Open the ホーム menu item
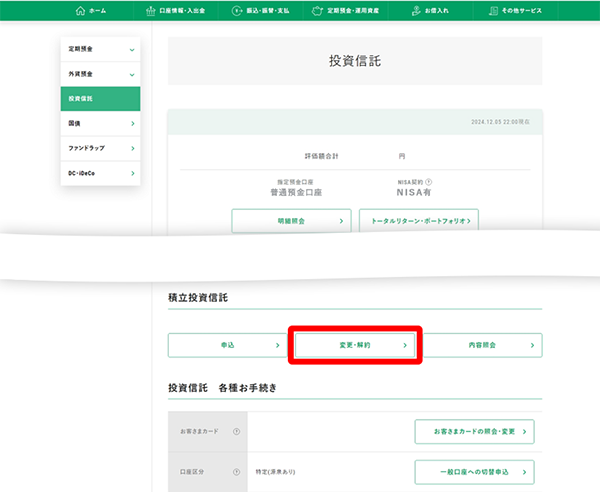Image resolution: width=600 pixels, height=492 pixels. pyautogui.click(x=91, y=11)
